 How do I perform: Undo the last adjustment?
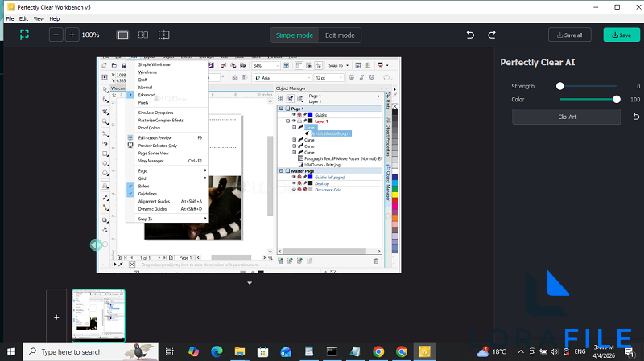(470, 35)
